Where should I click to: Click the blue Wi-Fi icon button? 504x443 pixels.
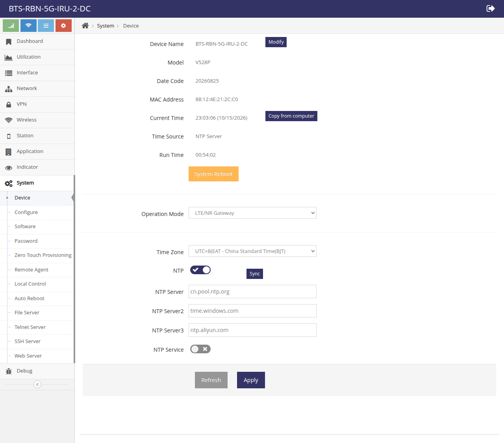(x=28, y=26)
